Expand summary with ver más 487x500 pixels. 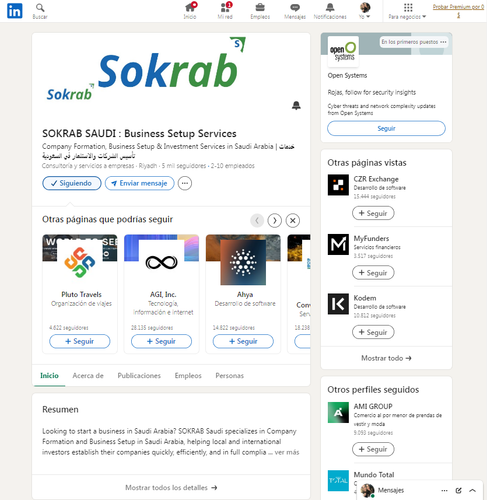click(287, 452)
